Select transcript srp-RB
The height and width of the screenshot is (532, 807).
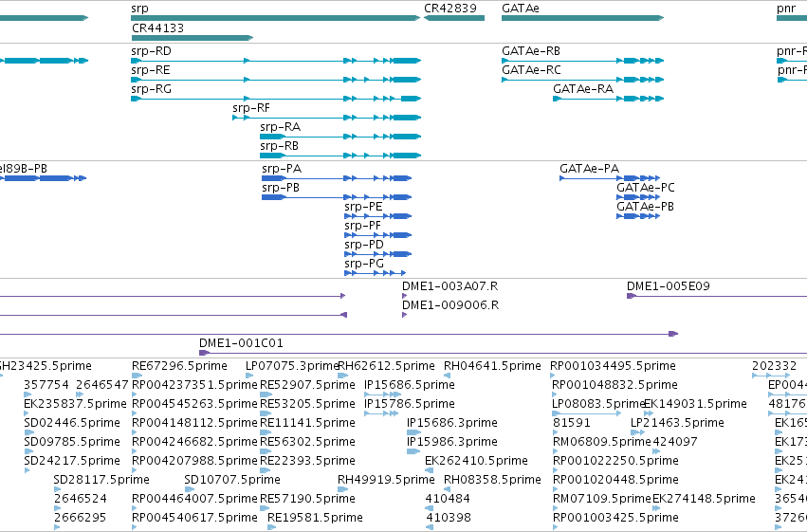tap(340, 156)
